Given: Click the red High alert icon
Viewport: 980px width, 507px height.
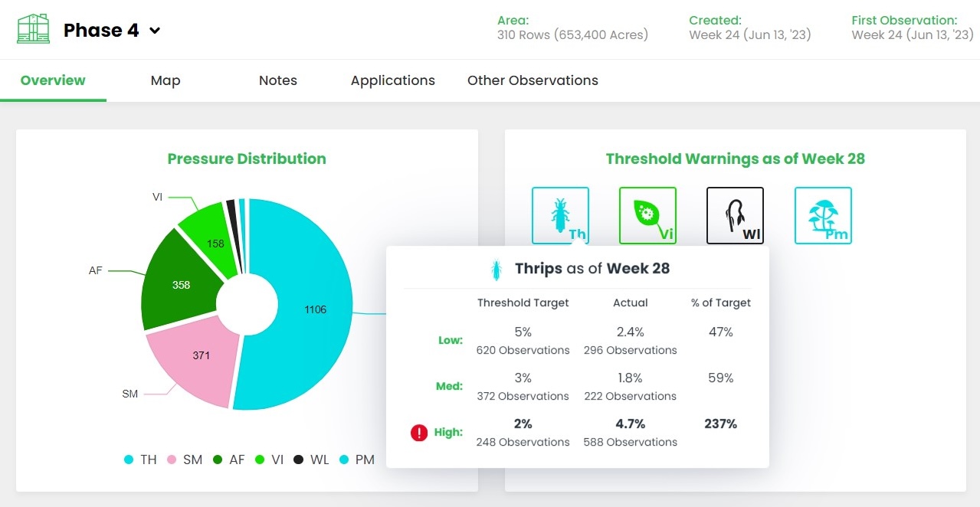Looking at the screenshot, I should 419,433.
